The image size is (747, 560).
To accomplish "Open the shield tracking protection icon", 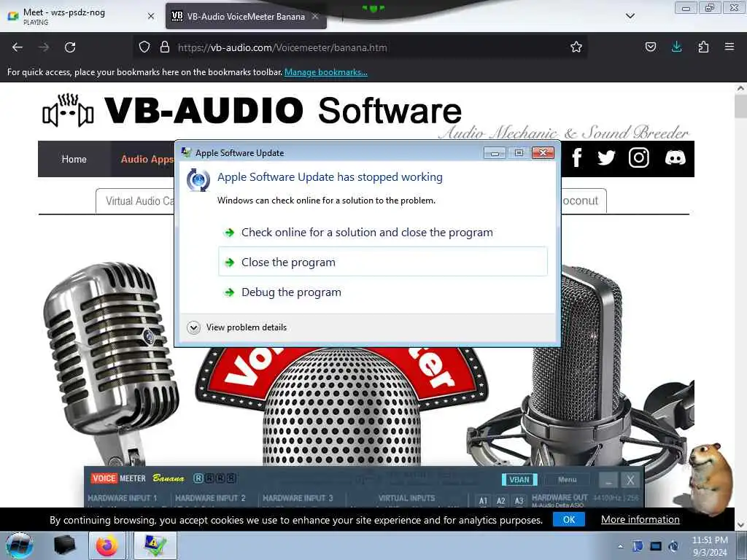I will tap(144, 47).
